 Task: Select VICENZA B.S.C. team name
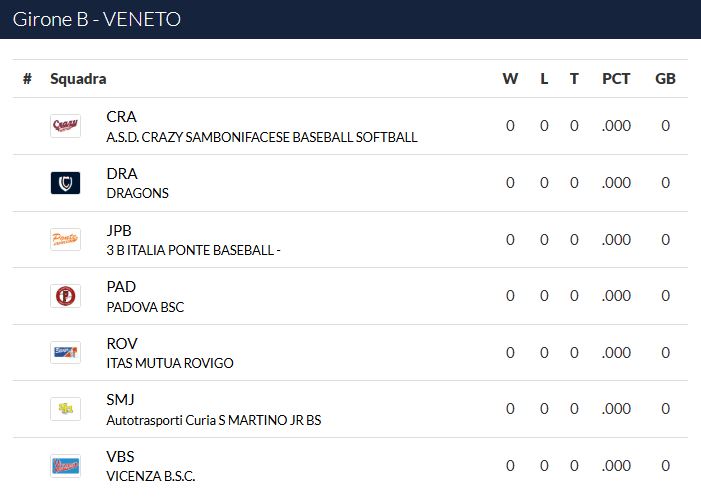pyautogui.click(x=151, y=476)
